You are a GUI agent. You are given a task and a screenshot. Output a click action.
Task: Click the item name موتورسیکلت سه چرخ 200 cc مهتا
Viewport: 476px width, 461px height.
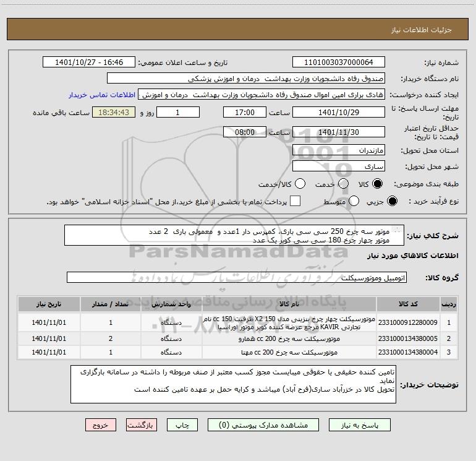289,352
